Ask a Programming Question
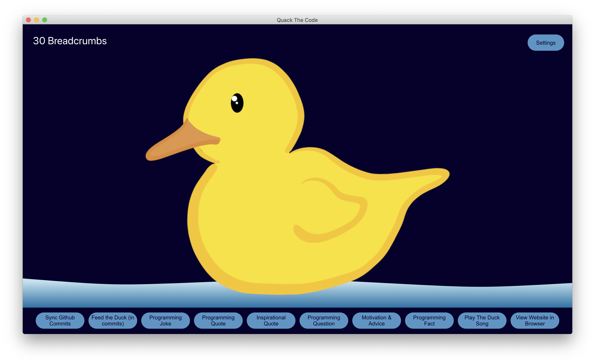Viewport: 595px width, 364px height. tap(324, 320)
